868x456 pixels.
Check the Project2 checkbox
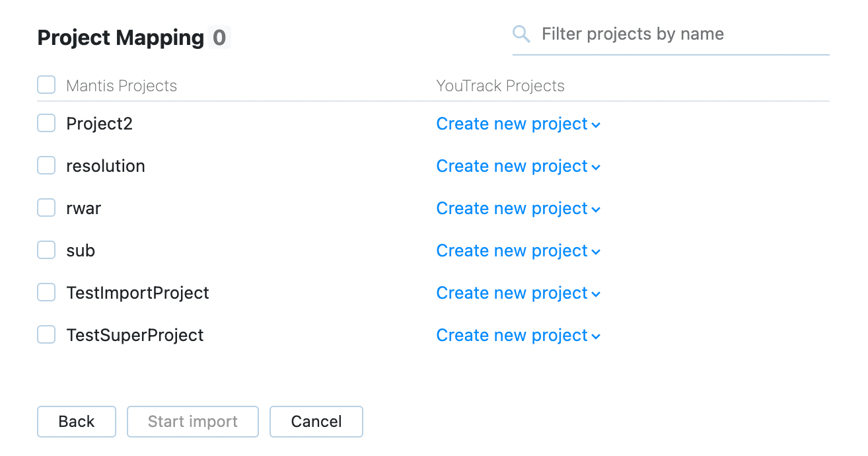pyautogui.click(x=46, y=123)
